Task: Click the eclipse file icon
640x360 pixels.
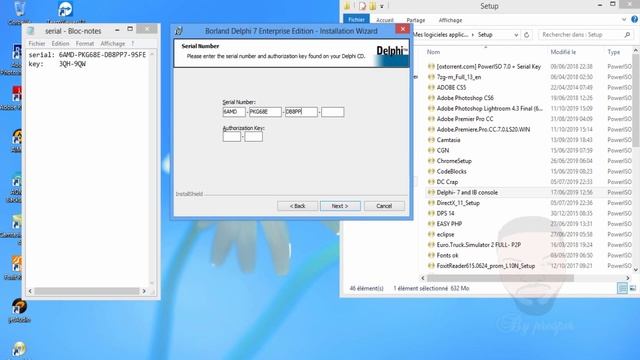Action: click(431, 235)
